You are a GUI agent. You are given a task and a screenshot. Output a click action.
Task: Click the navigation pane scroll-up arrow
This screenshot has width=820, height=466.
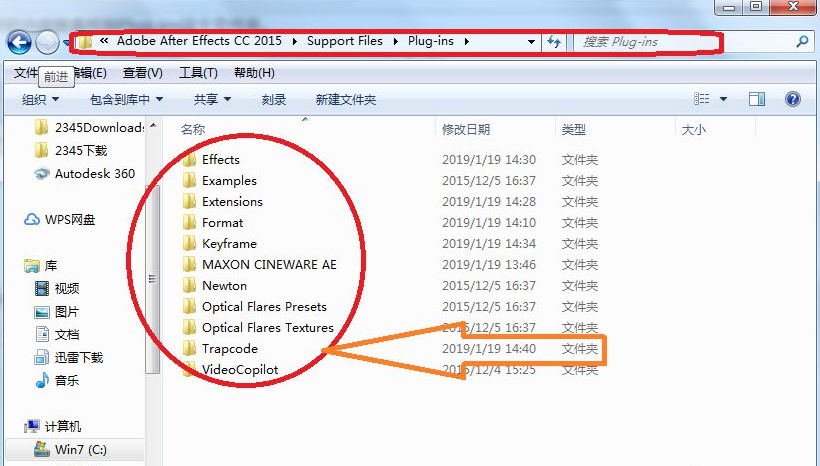[153, 126]
